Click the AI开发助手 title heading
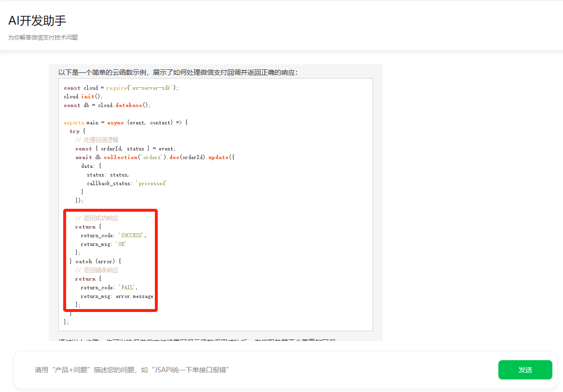Viewport: 563px width, 392px height. click(x=37, y=20)
